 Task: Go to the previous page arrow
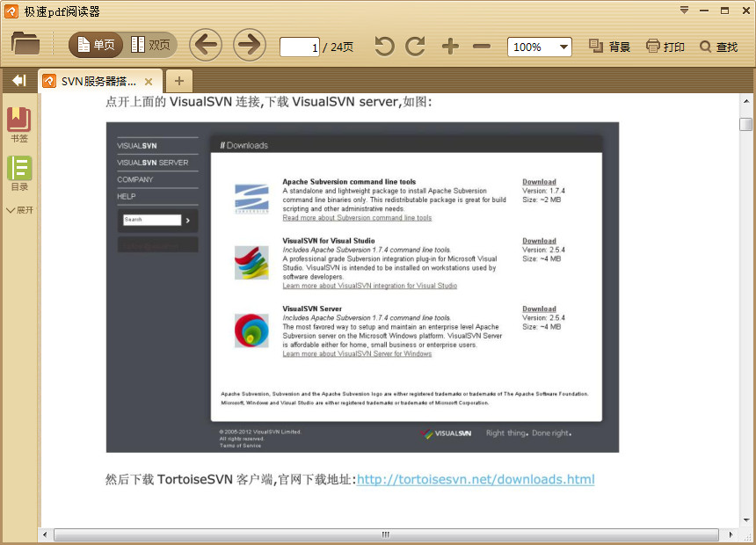click(206, 45)
